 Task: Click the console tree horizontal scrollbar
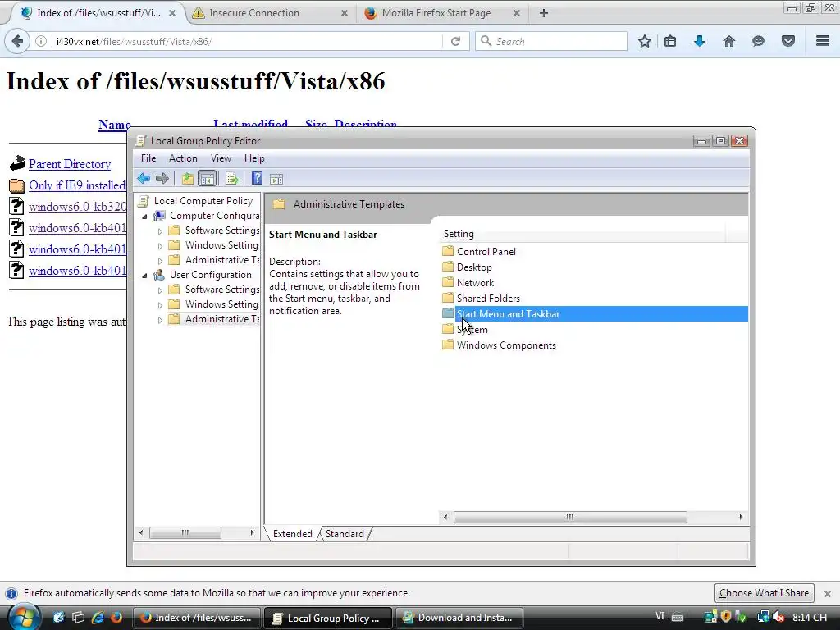[x=185, y=532]
